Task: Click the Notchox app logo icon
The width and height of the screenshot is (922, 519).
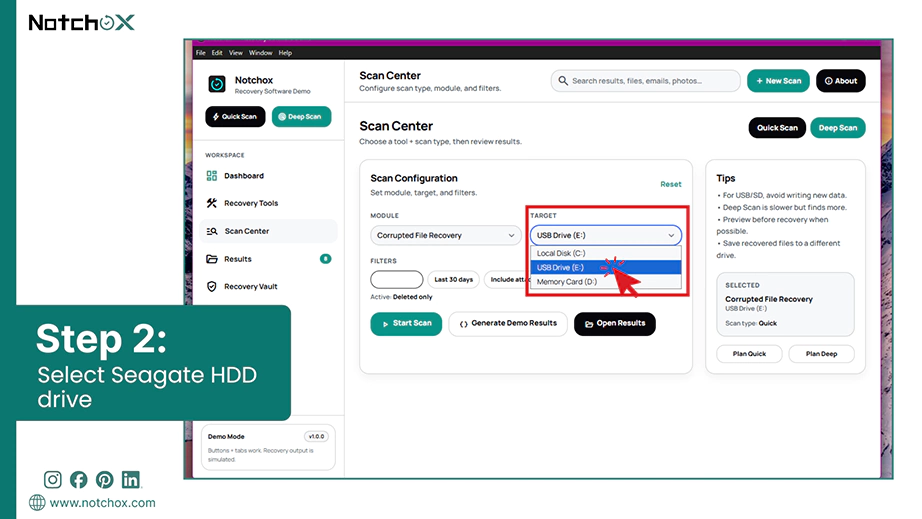Action: tap(217, 84)
